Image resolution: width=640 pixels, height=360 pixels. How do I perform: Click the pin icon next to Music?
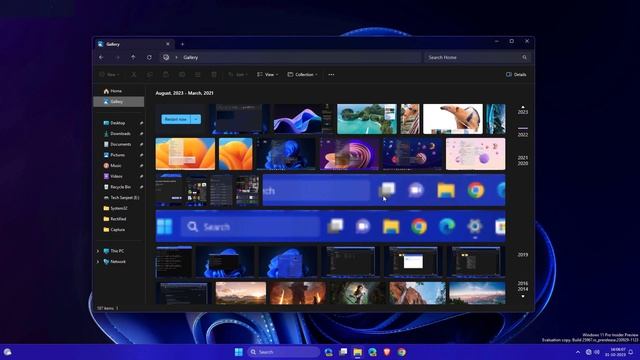141,165
